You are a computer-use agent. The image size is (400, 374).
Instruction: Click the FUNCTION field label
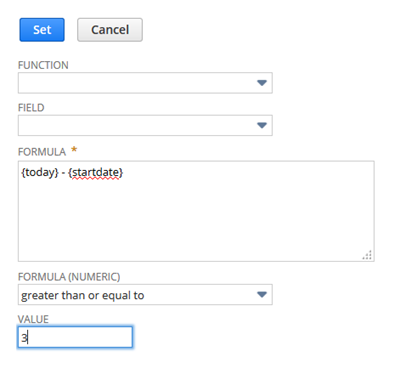click(x=43, y=65)
